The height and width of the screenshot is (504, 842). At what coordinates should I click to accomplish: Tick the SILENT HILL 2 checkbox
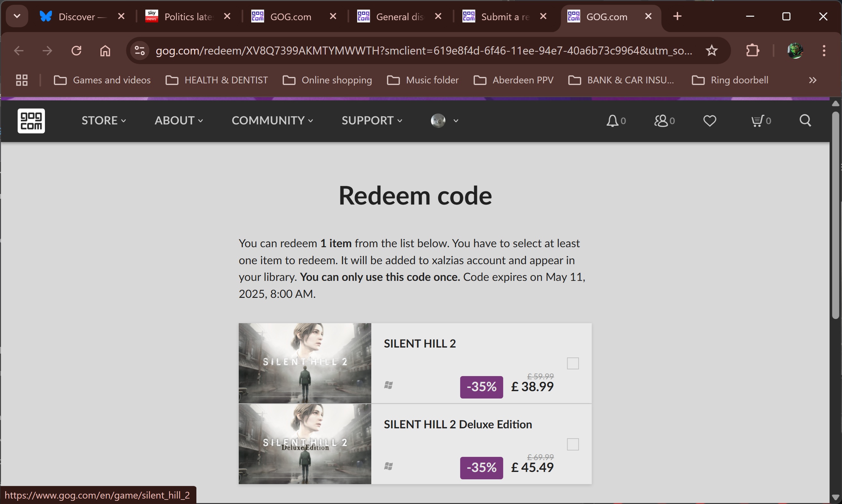tap(573, 363)
